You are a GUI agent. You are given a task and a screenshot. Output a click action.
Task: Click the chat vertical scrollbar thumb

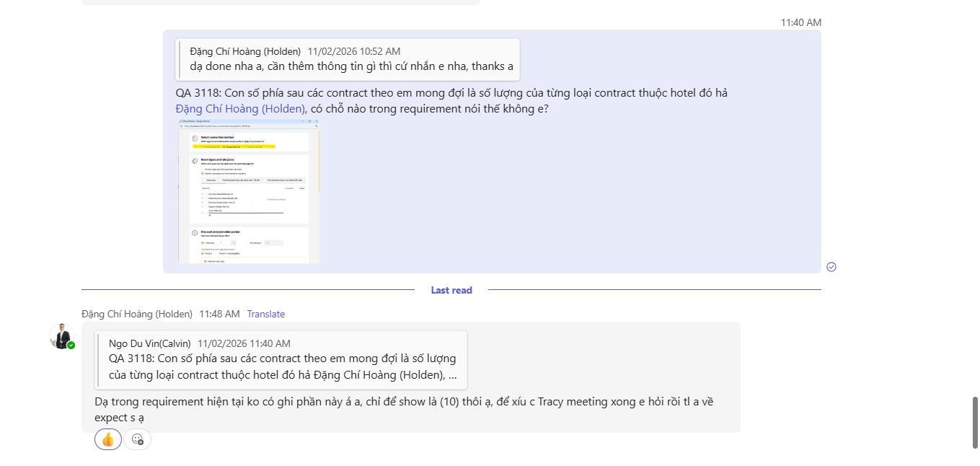point(975,422)
